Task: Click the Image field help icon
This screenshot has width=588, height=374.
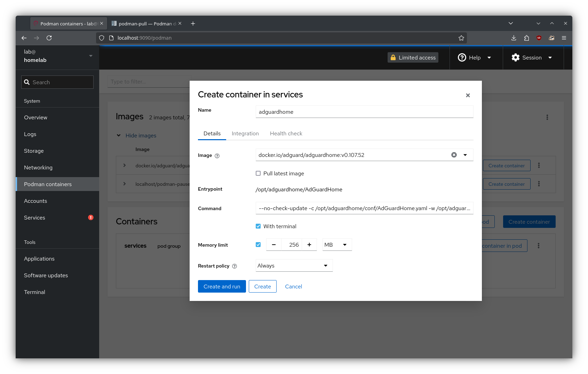Action: [x=217, y=156]
